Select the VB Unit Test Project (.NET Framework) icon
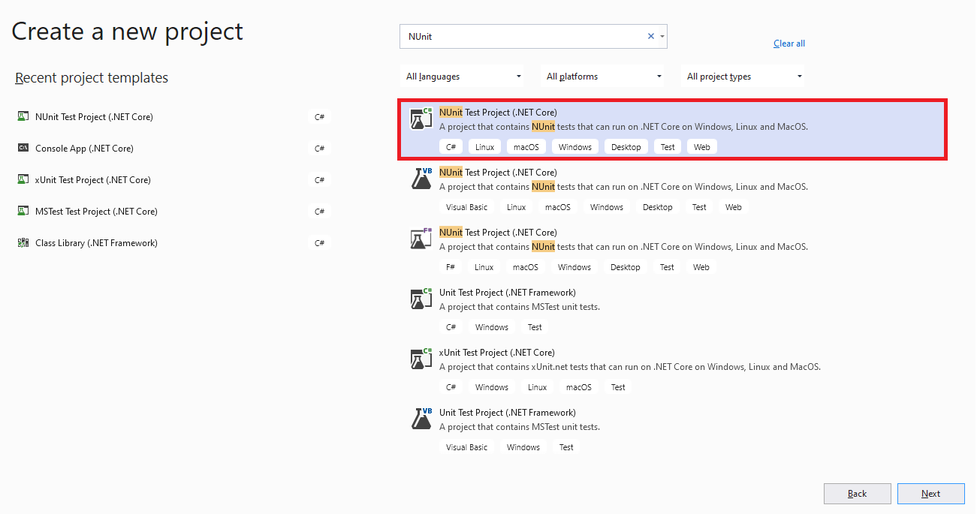Viewport: 980px width, 514px height. coord(421,419)
